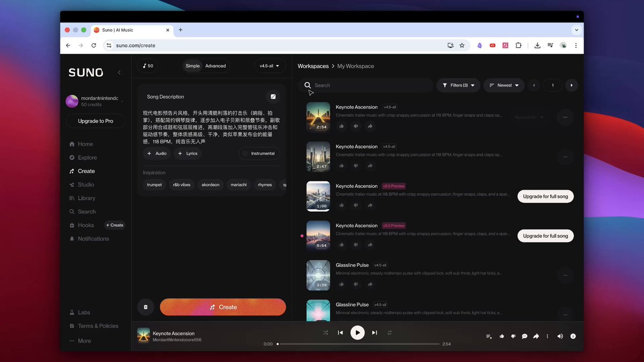The width and height of the screenshot is (644, 362).
Task: Click the page number field
Action: [x=553, y=85]
